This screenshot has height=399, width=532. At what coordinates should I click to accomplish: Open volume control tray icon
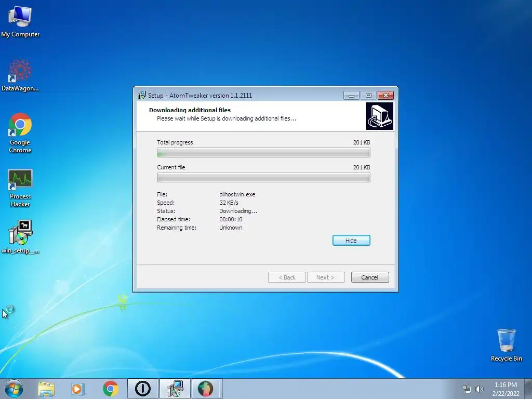tap(479, 389)
